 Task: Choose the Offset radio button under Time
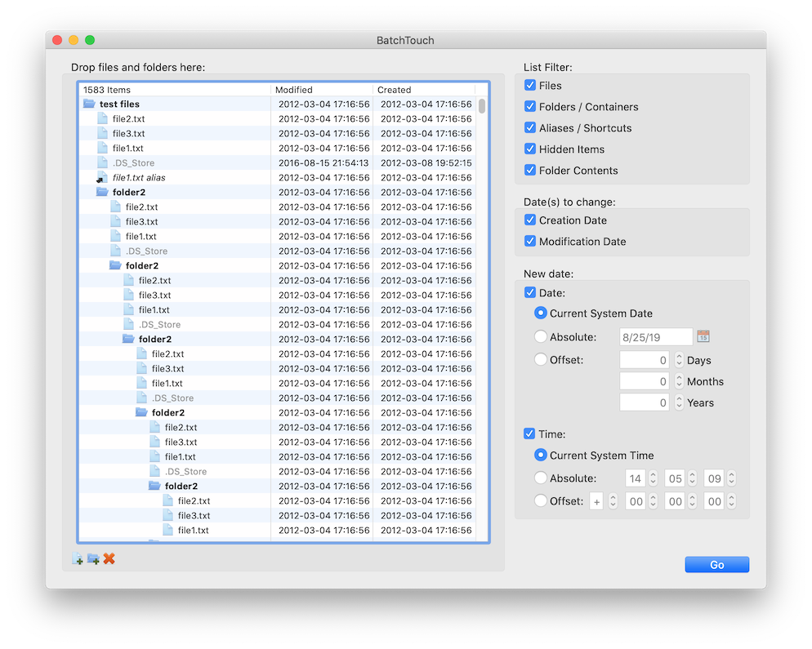(x=540, y=501)
